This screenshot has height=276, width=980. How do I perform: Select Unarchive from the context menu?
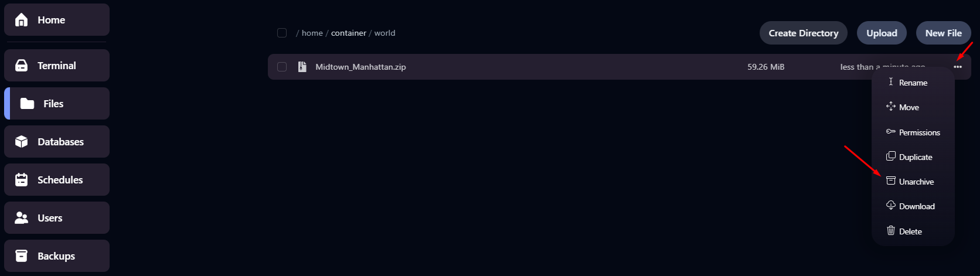click(x=916, y=182)
